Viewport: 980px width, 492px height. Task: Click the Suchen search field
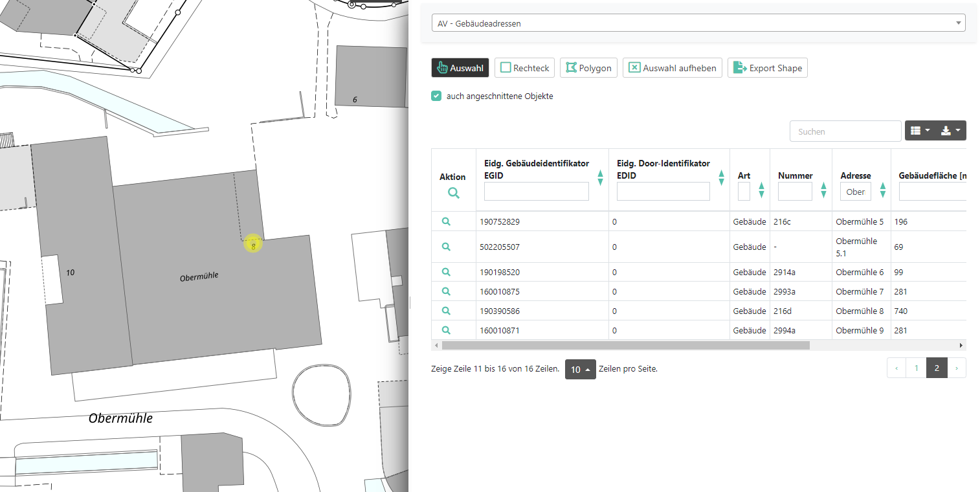(845, 131)
